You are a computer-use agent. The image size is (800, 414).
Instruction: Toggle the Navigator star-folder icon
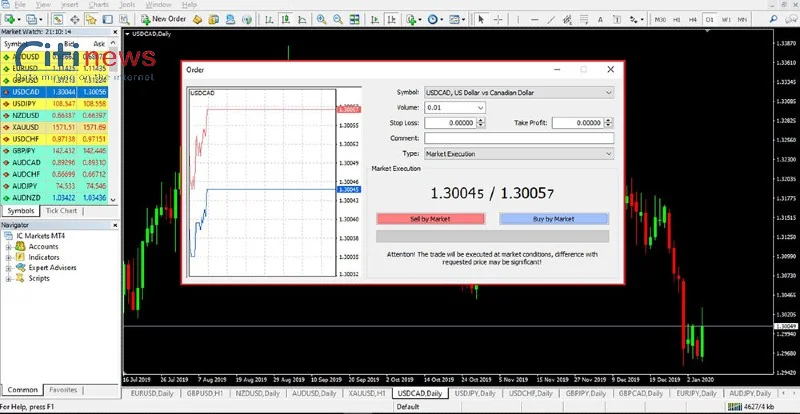point(91,19)
